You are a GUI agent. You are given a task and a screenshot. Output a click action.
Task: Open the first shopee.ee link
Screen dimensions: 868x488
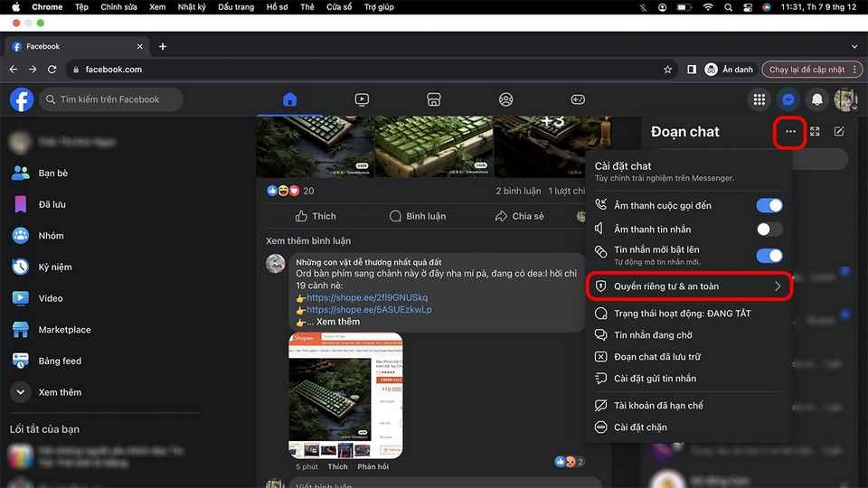pos(366,297)
